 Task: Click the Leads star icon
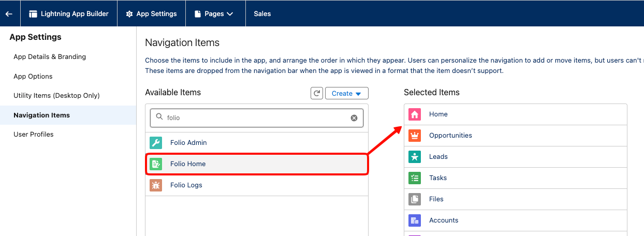pyautogui.click(x=415, y=157)
